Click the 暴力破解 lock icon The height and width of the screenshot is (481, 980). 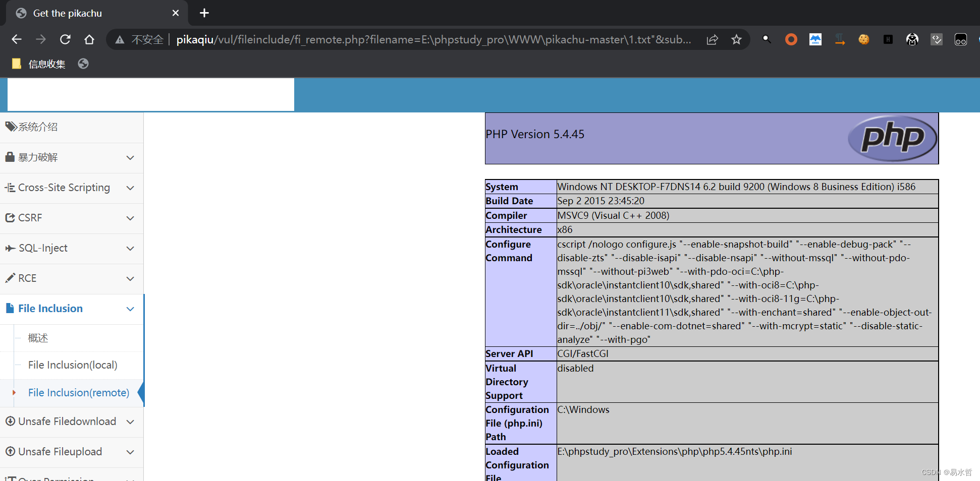point(10,157)
